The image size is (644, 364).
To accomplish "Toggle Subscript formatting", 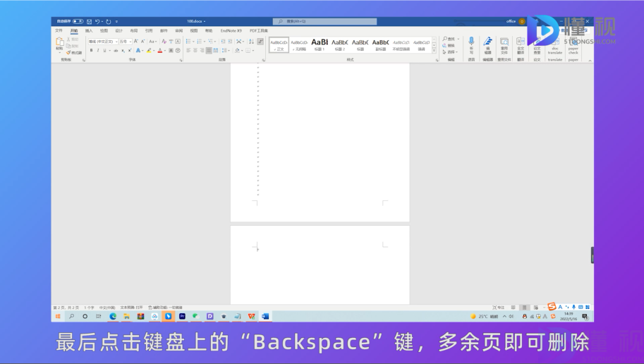I will (123, 51).
